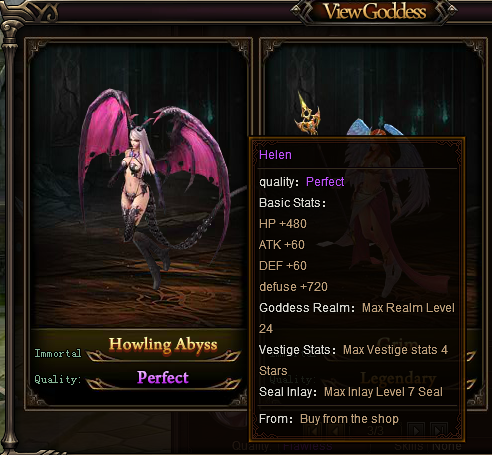Click the purple Perfect quality banner
Viewport: 492px width, 455px height.
pos(163,378)
